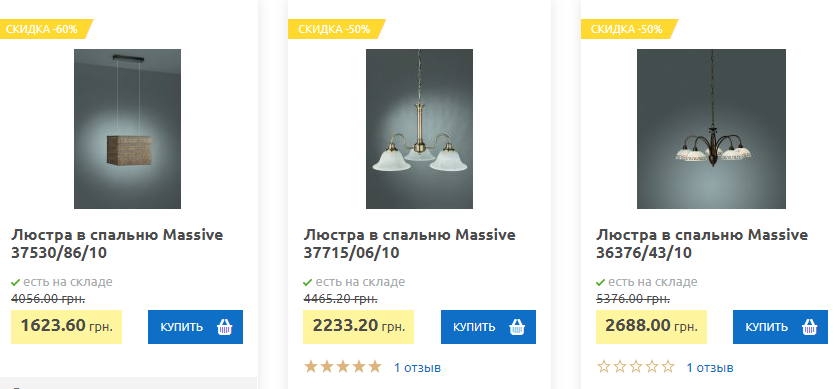Read the 1 отзыв link for 36376/43/10
The image size is (835, 389).
coord(710,368)
